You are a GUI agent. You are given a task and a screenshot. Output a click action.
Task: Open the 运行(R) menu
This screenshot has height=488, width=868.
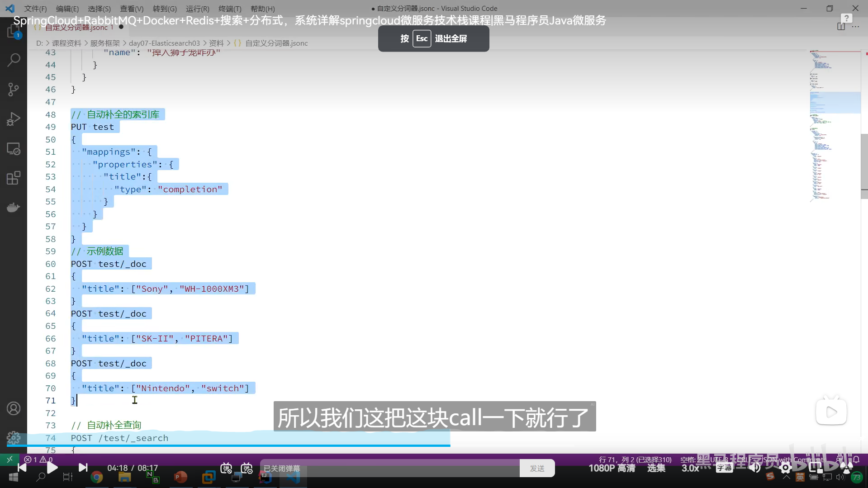tap(198, 9)
